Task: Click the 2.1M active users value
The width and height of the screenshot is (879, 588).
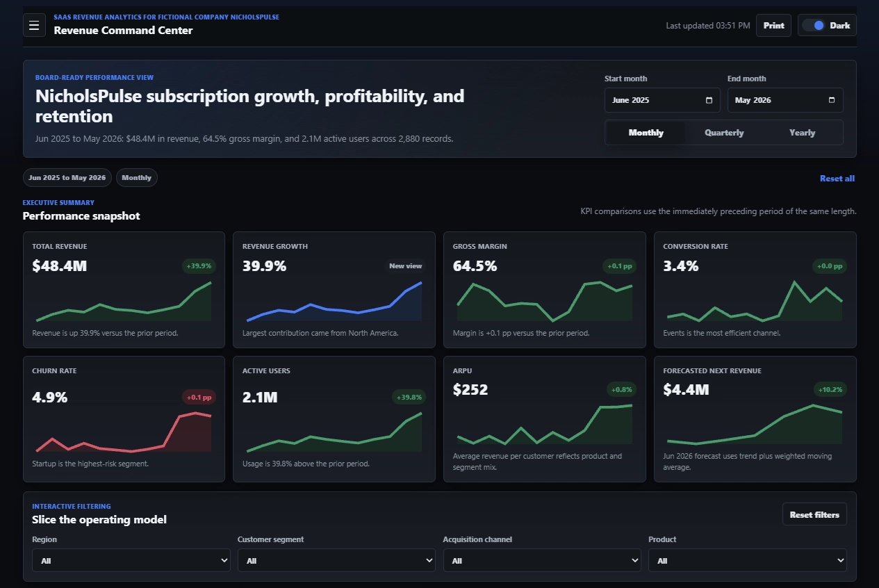Action: click(260, 398)
